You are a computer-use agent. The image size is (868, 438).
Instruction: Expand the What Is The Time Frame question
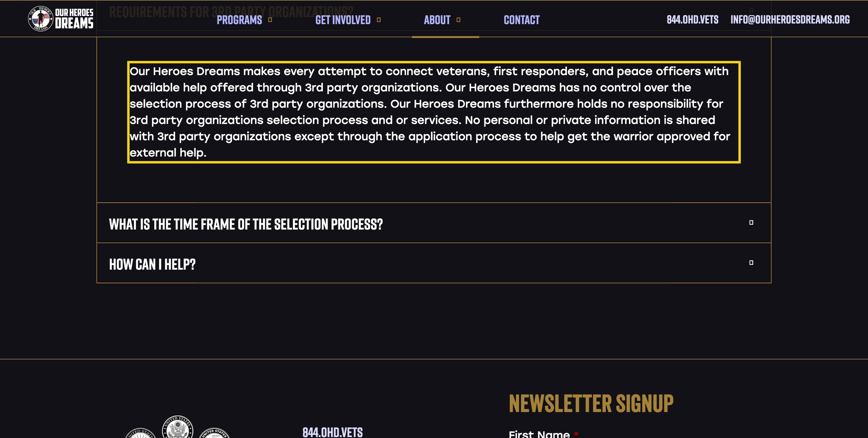coord(434,223)
